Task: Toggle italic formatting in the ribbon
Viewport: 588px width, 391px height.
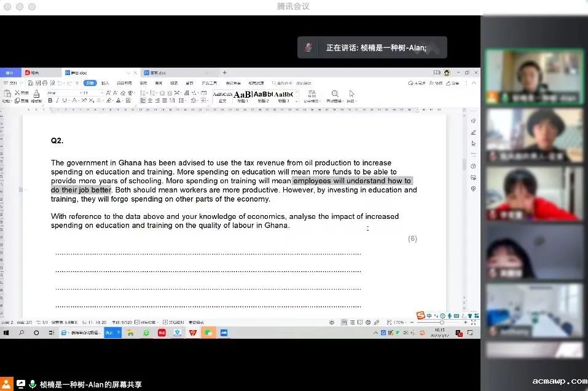Action: [x=57, y=101]
